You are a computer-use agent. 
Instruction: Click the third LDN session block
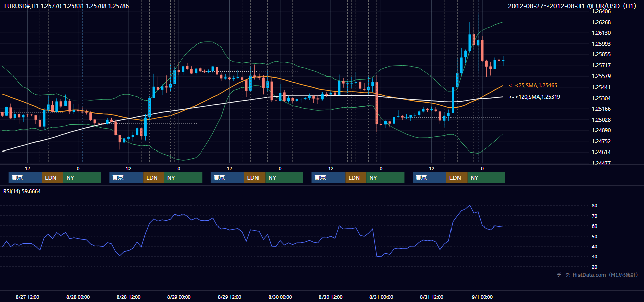254,178
